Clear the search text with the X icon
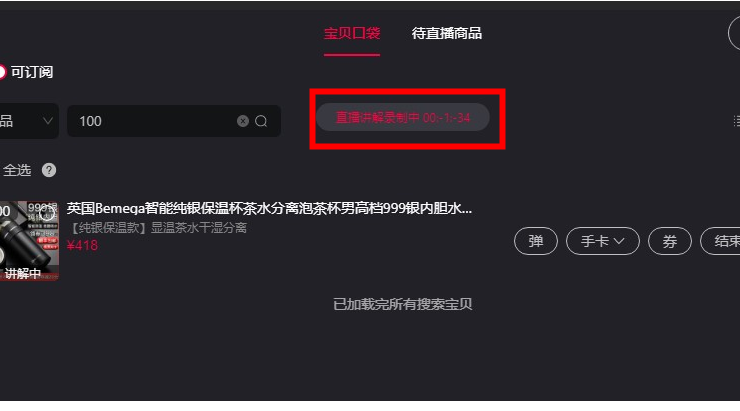The image size is (740, 411). tap(243, 121)
